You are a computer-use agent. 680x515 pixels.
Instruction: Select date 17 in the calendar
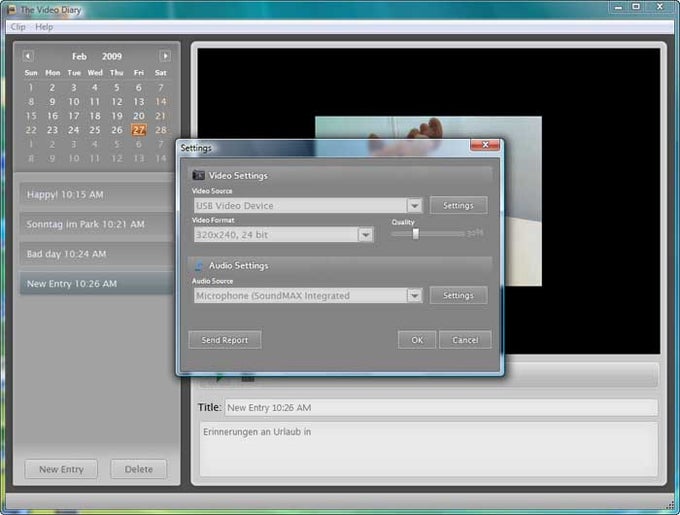[74, 116]
